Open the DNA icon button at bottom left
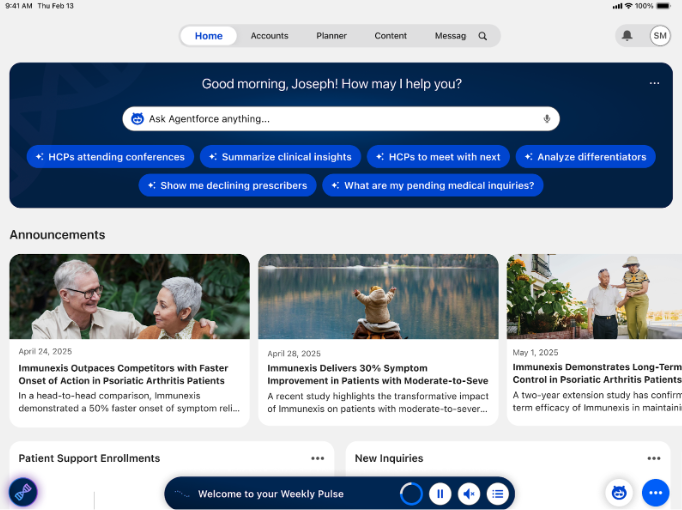This screenshot has width=682, height=510. click(23, 492)
